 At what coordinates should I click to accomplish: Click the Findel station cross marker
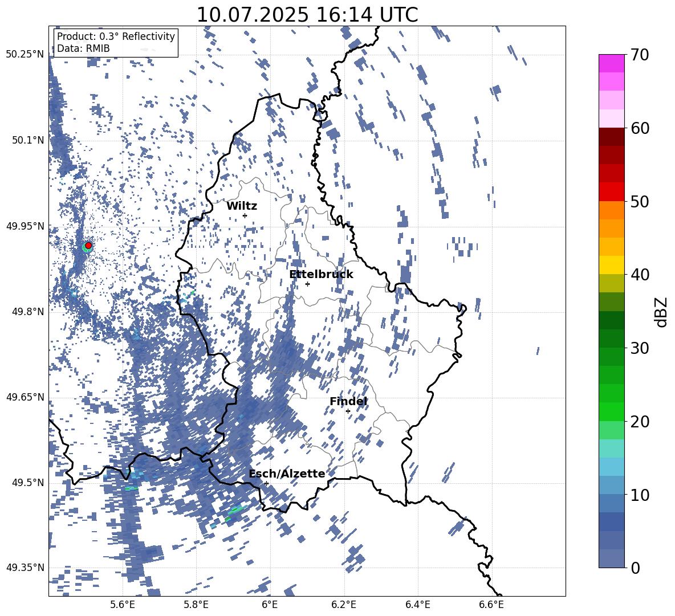[348, 411]
